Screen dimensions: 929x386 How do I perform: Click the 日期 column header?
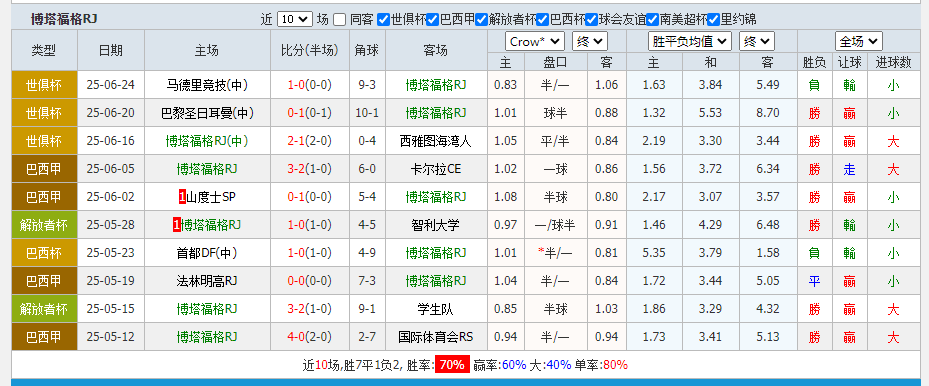pyautogui.click(x=111, y=50)
